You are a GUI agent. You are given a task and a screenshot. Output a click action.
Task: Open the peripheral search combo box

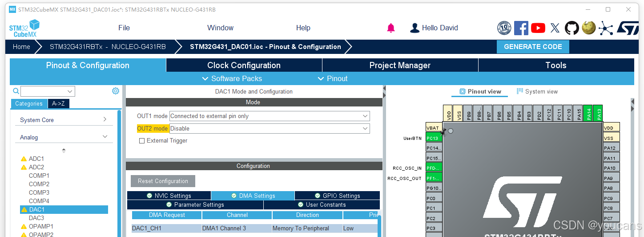tap(48, 91)
